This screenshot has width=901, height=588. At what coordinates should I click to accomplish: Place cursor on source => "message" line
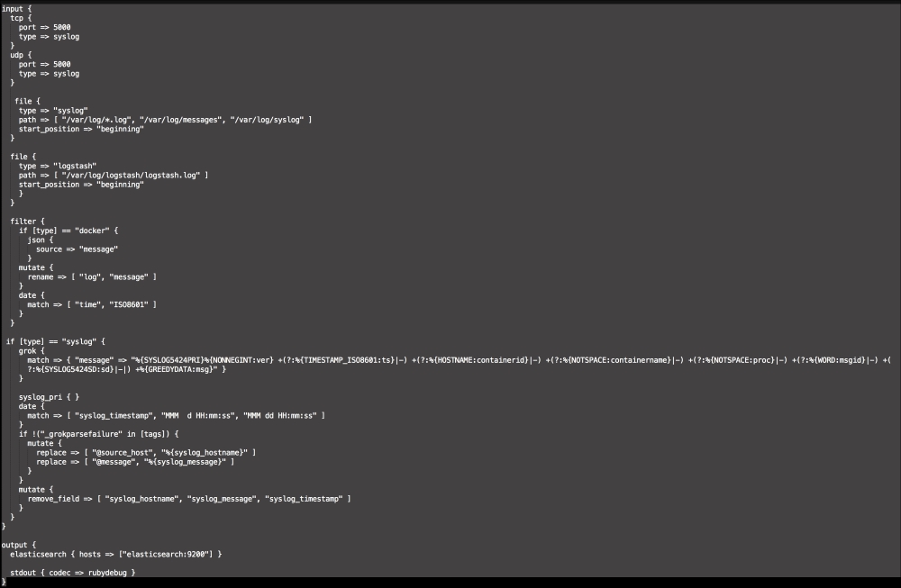[77, 249]
